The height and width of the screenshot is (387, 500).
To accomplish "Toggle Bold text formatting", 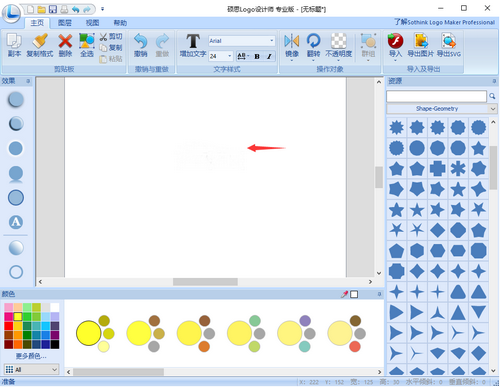I will point(257,56).
